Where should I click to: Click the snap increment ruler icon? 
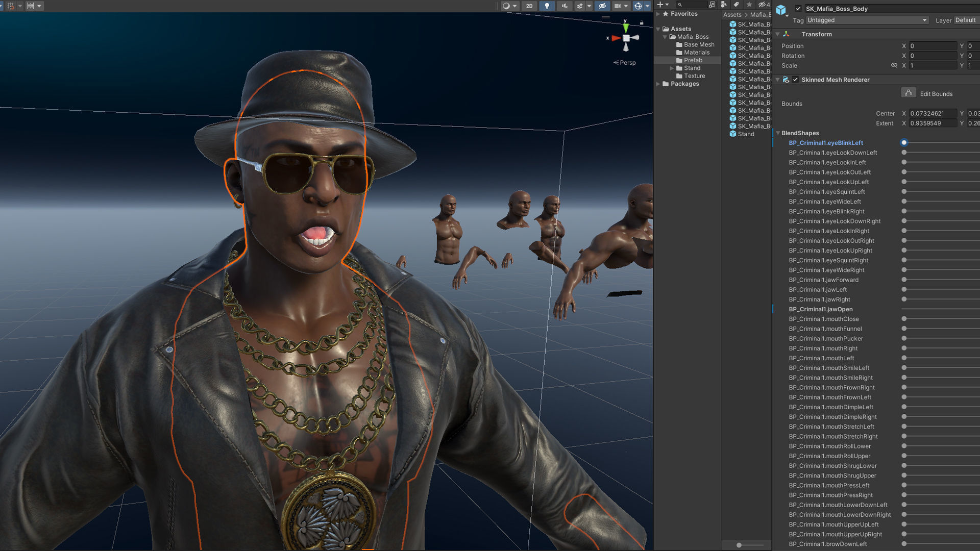click(31, 6)
